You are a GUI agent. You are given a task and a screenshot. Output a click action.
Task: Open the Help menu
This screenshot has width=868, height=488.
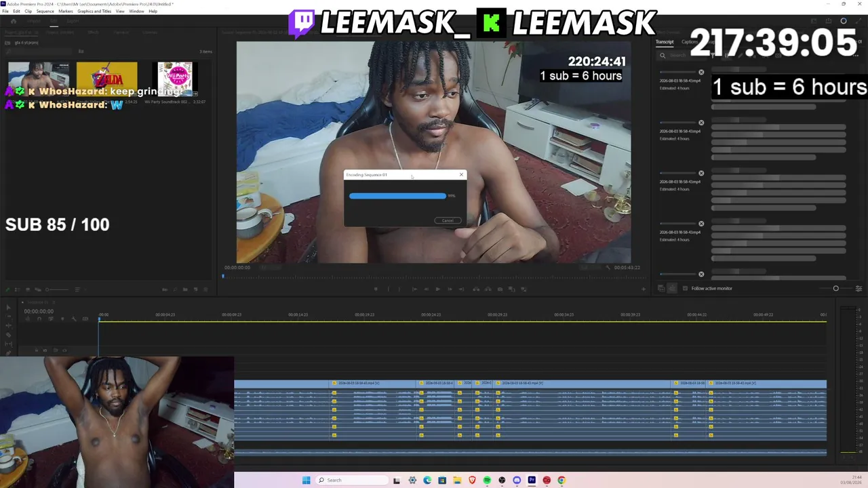[153, 12]
